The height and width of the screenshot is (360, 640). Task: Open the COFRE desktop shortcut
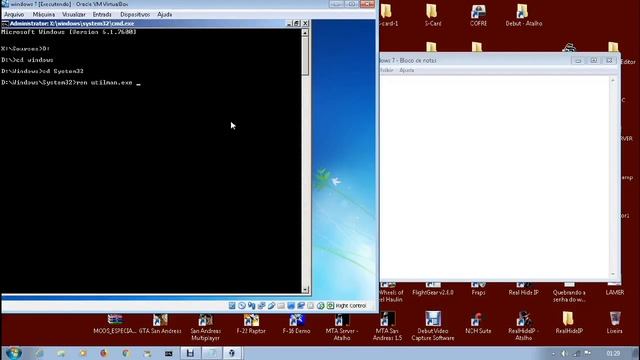tap(478, 15)
